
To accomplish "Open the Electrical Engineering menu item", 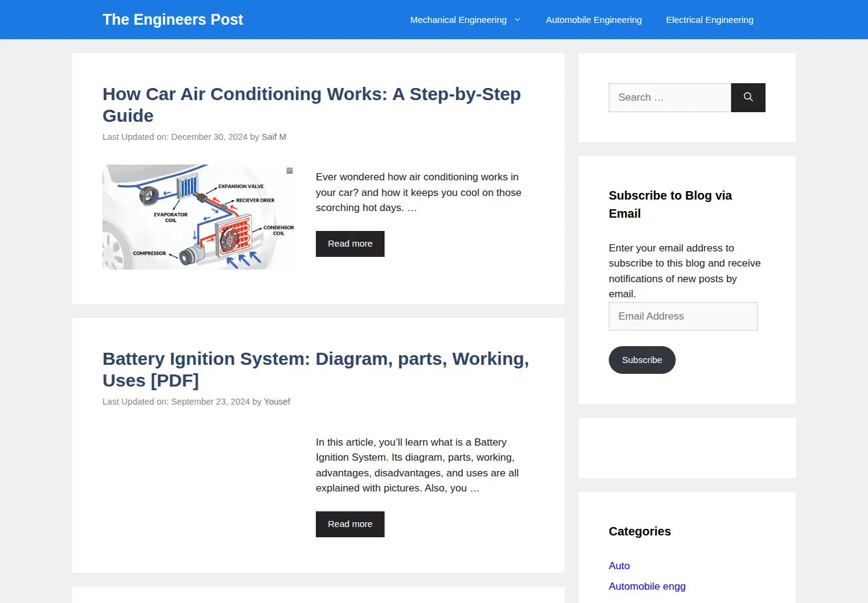I will click(x=709, y=20).
